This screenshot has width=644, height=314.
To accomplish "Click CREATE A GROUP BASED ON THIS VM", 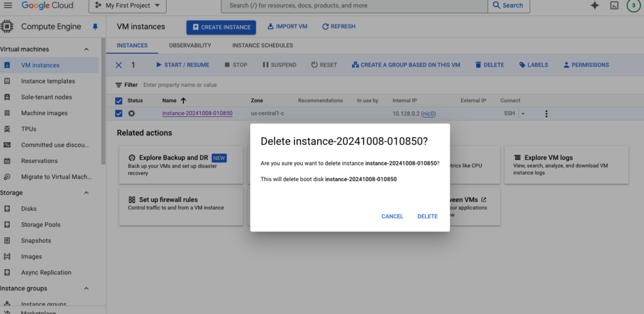I will [406, 65].
